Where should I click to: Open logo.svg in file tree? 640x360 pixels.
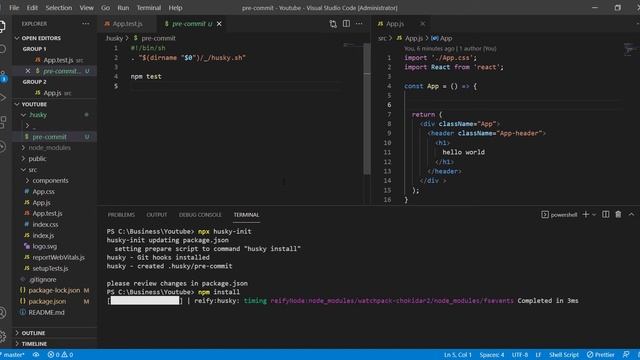click(x=44, y=247)
